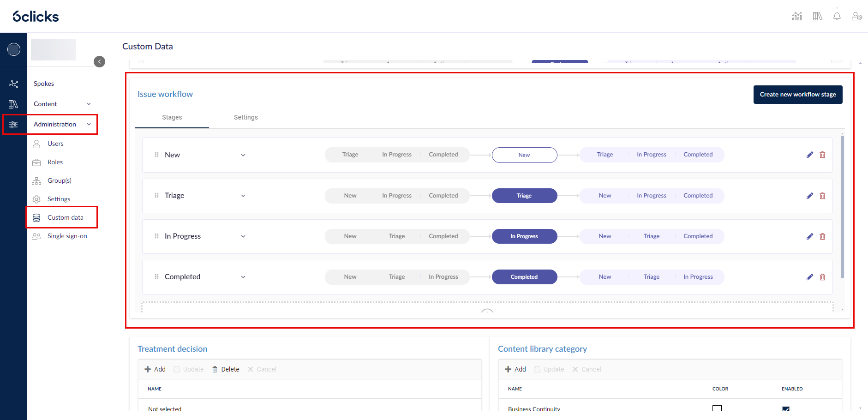Edit the New workflow stage
Viewport: 868px width, 420px height.
tap(809, 155)
